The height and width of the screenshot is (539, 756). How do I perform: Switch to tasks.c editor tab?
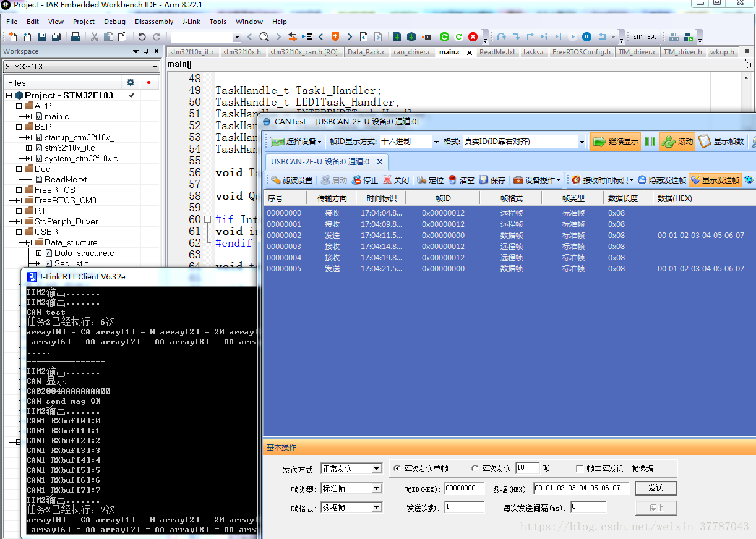pos(534,52)
